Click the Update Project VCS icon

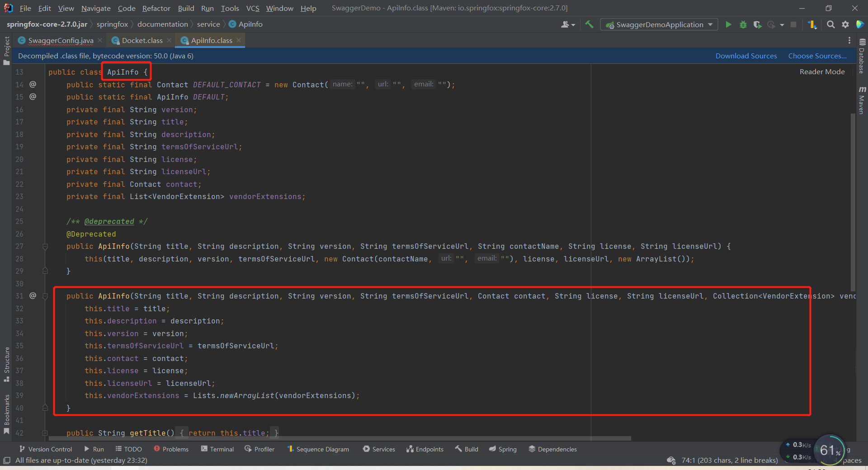(812, 24)
